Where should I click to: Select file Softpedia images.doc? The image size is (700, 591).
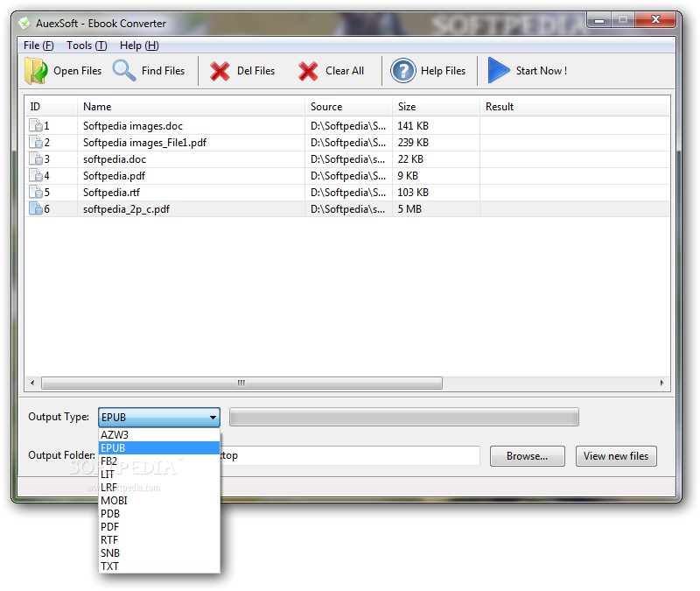[x=133, y=125]
